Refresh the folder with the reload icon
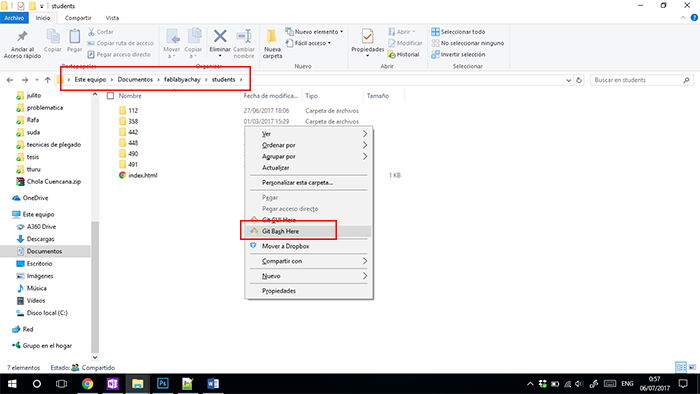This screenshot has width=700, height=394. click(579, 80)
